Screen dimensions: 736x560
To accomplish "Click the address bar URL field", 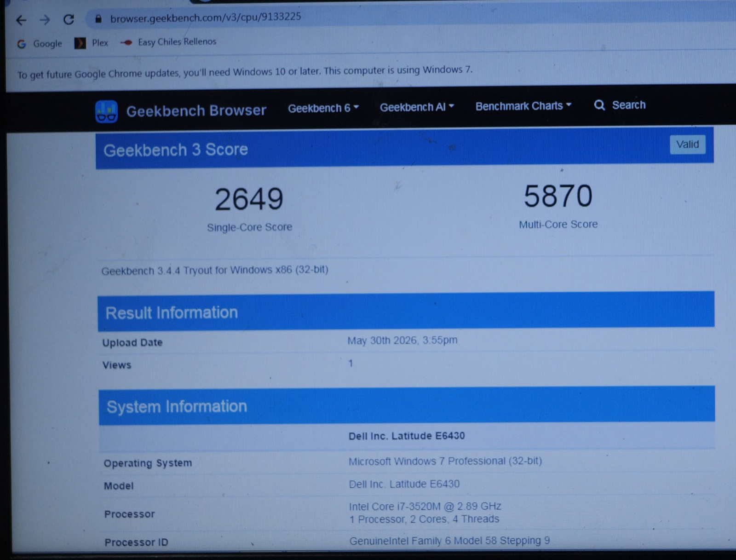I will [205, 18].
